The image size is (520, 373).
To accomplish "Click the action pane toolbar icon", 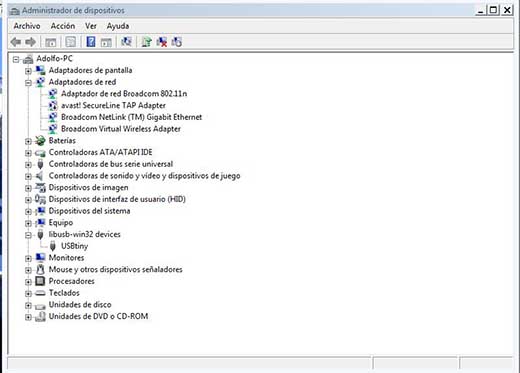I will click(106, 42).
